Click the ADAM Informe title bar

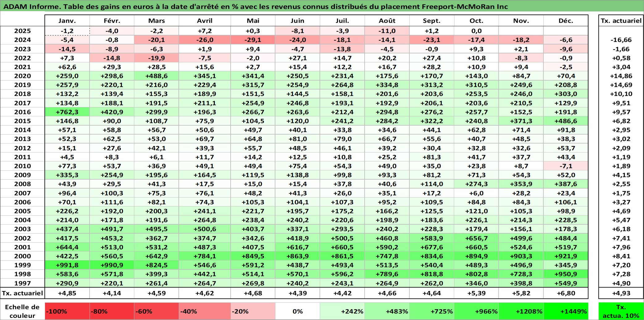click(x=322, y=6)
